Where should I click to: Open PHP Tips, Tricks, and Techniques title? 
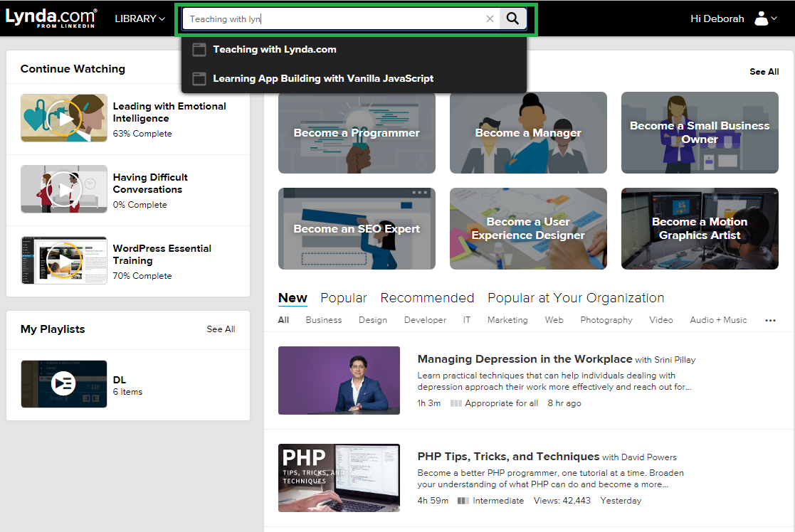click(509, 457)
